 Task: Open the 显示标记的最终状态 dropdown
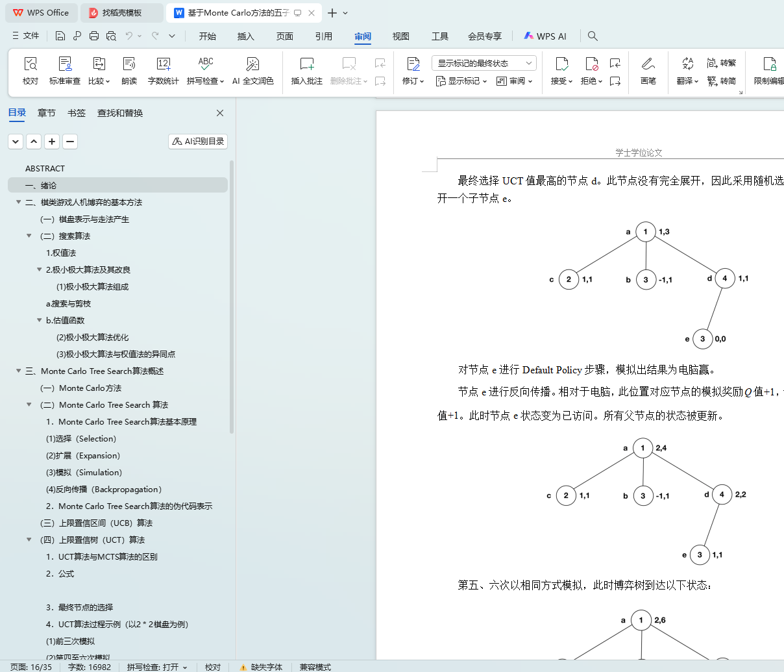[x=484, y=63]
